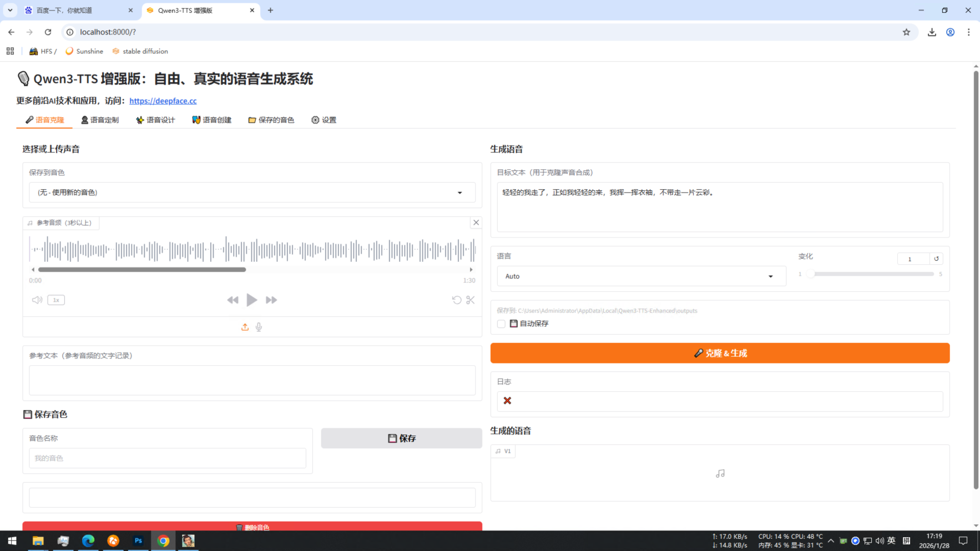Click the undo icon in audio player
The height and width of the screenshot is (551, 980).
(x=456, y=300)
